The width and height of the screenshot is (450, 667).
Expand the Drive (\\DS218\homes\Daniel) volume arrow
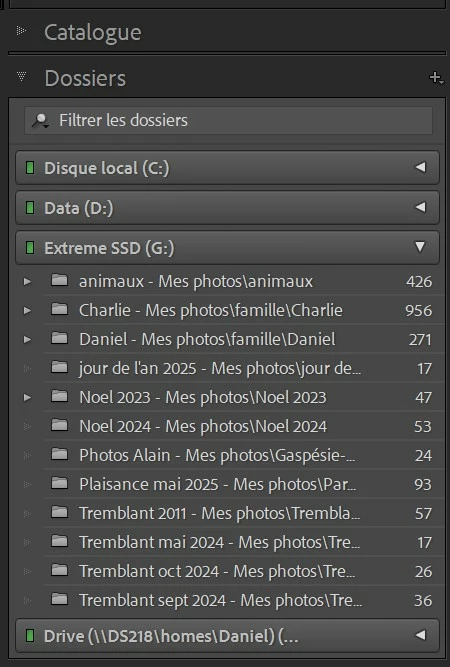click(420, 635)
